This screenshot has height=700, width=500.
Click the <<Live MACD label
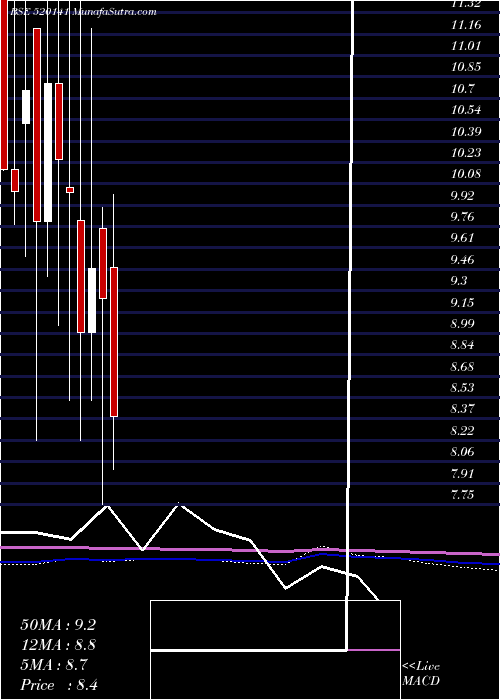(x=421, y=674)
